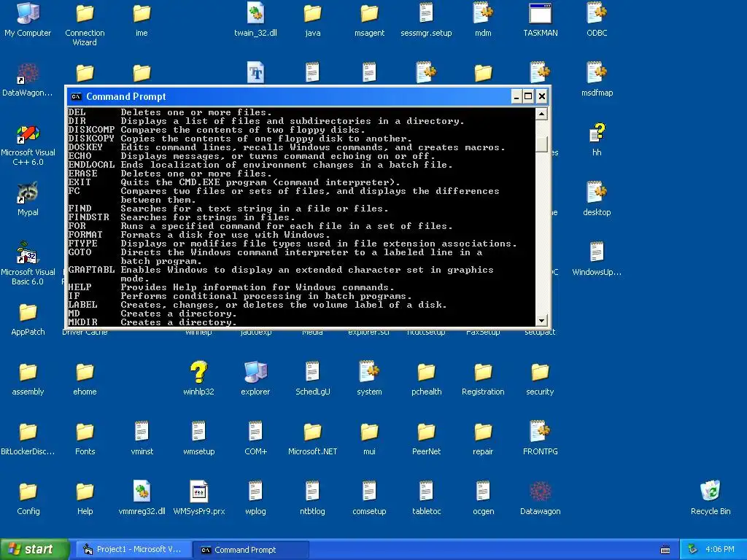
Task: Select the vminst file icon
Action: pyautogui.click(x=142, y=432)
